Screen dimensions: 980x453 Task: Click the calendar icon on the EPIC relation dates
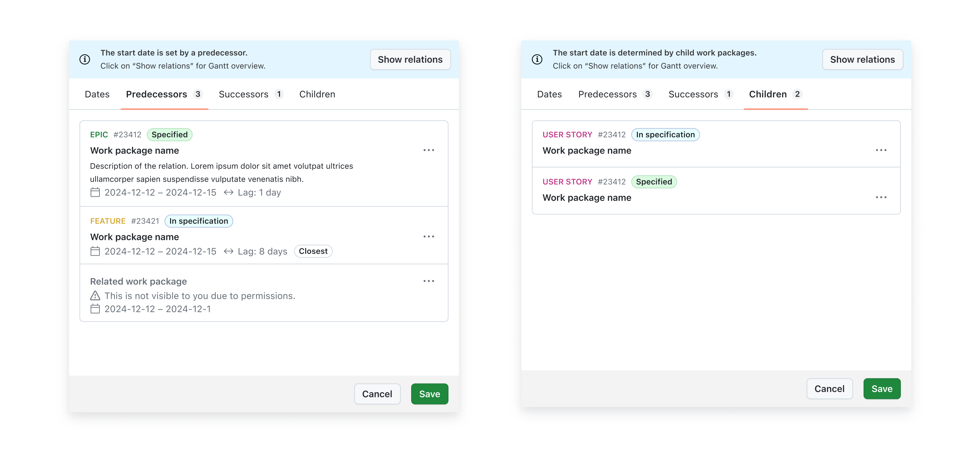click(95, 192)
